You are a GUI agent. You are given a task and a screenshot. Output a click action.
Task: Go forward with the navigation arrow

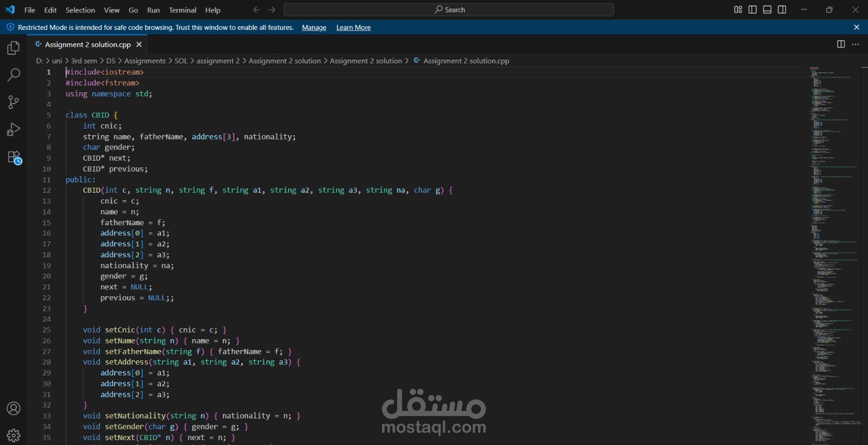[272, 10]
